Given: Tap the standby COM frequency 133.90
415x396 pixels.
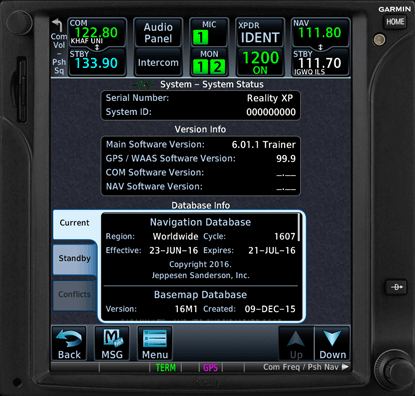Looking at the screenshot, I should (x=97, y=62).
